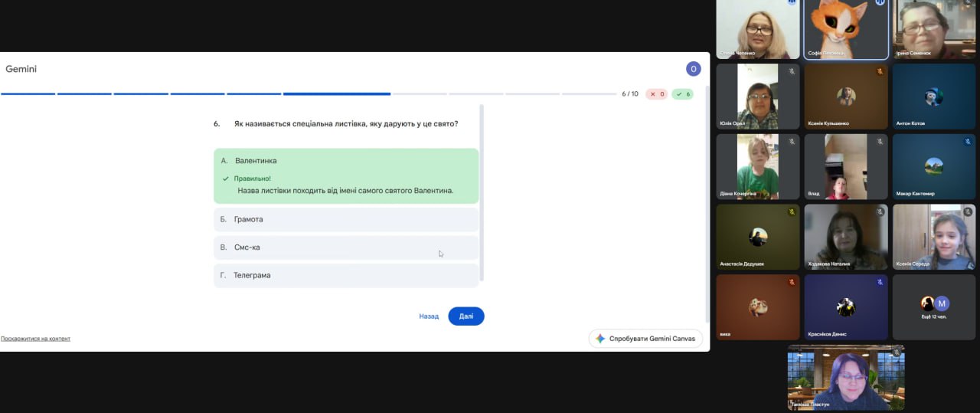The image size is (980, 413).
Task: Click the selected answer А. Валентинка
Action: coord(346,161)
